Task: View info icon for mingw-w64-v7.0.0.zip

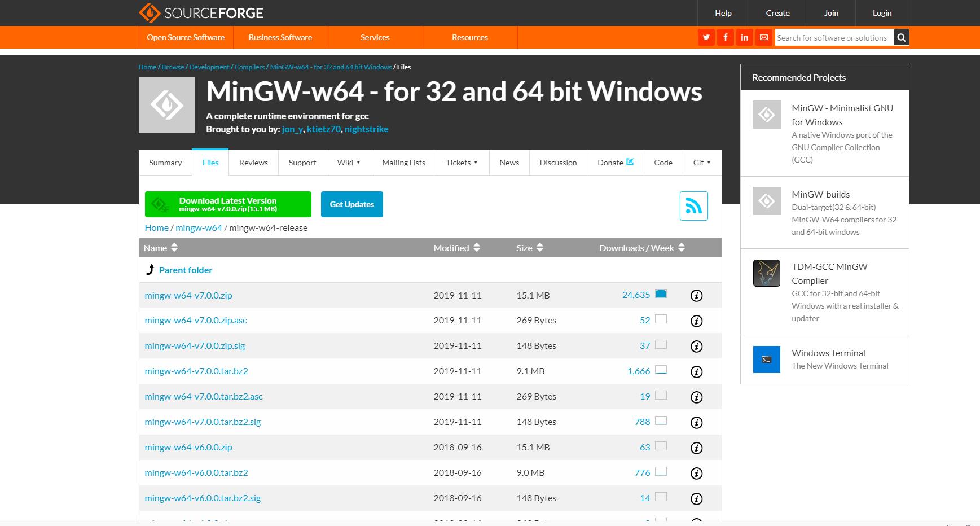Action: [696, 295]
